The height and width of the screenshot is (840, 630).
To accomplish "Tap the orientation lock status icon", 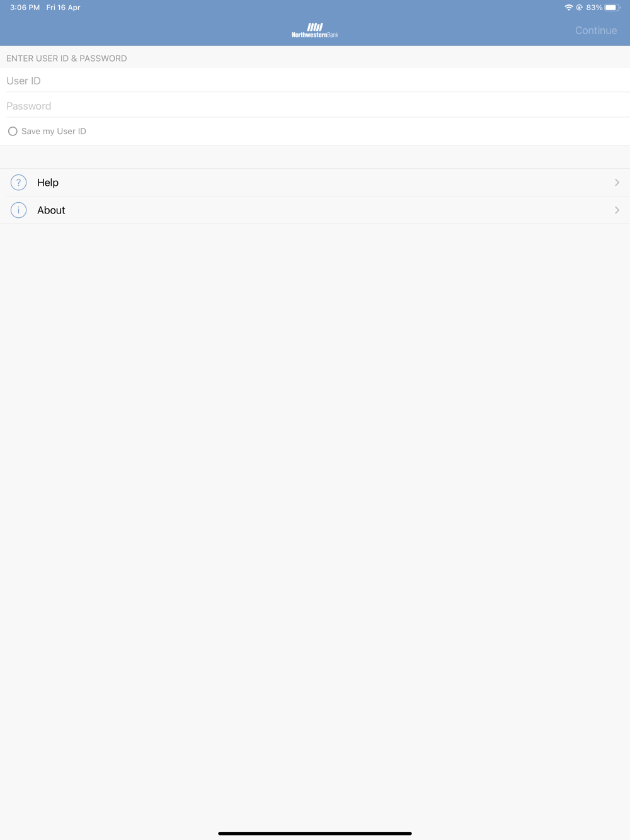I will (580, 8).
